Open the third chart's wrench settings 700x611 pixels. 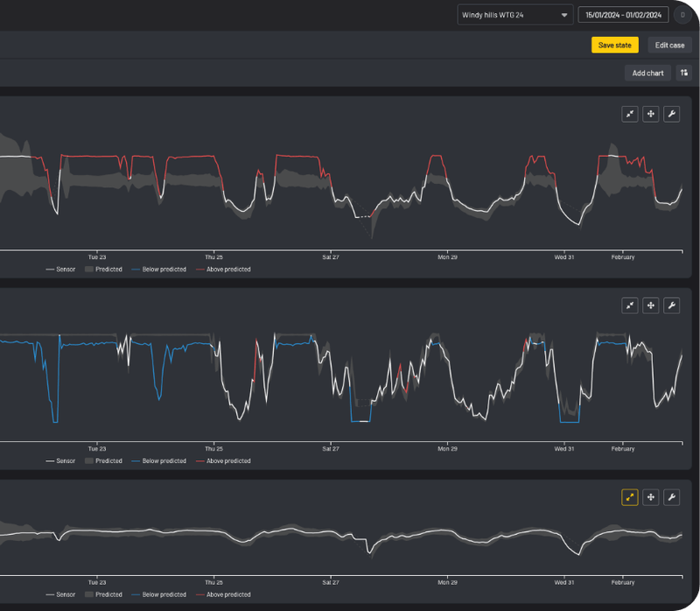coord(672,497)
